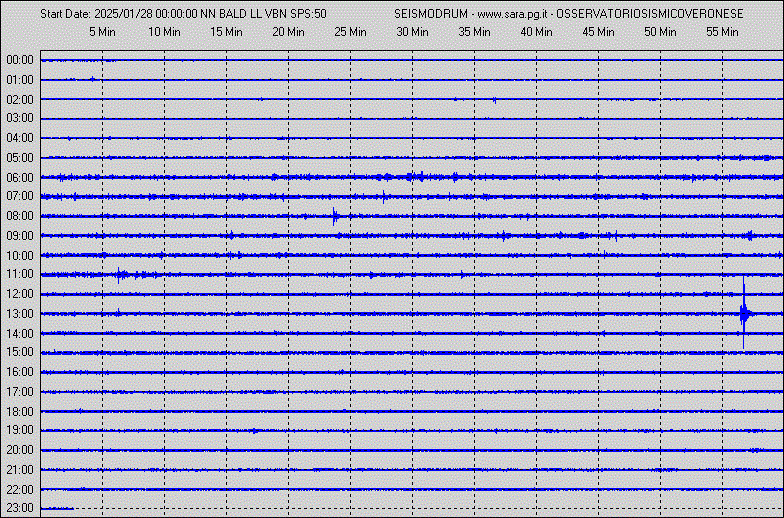Click the 35 Min column header
The height and width of the screenshot is (518, 784).
pos(474,32)
